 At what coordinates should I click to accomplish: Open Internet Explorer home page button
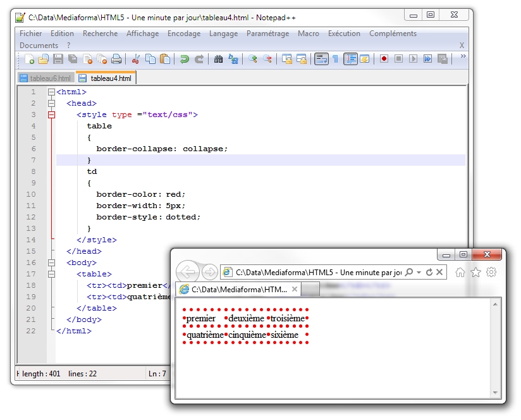pyautogui.click(x=460, y=272)
